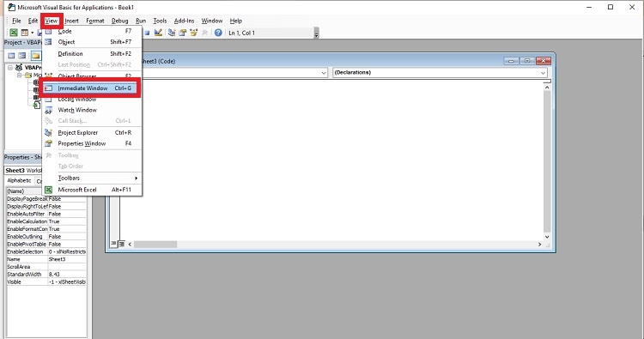Viewport: 644px width, 339px height.
Task: Click horizontal scroll right arrow in code window
Action: coord(540,245)
